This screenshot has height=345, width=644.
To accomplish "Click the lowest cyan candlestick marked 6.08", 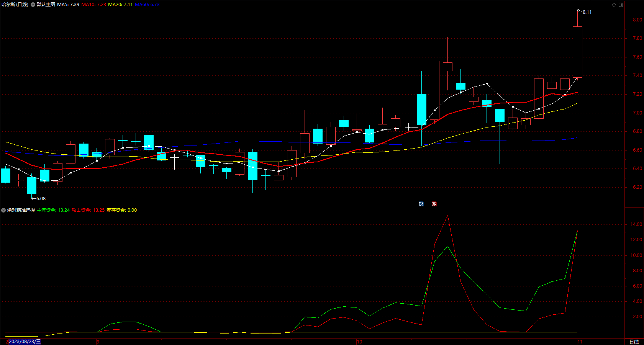I will 31,185.
